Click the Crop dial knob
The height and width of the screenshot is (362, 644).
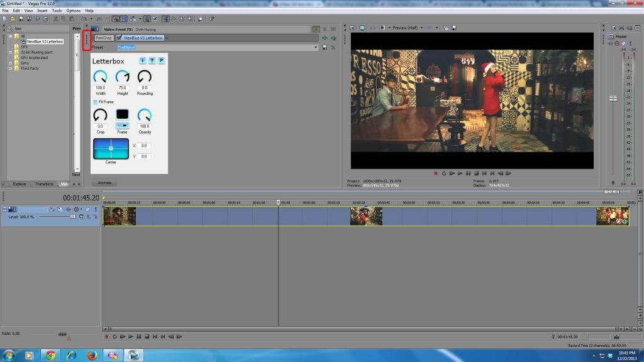tap(100, 115)
